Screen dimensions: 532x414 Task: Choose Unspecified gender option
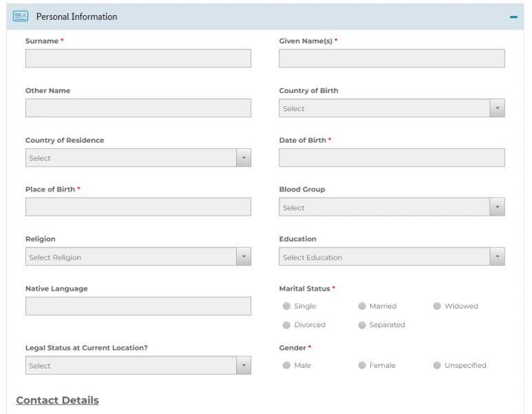coord(437,365)
